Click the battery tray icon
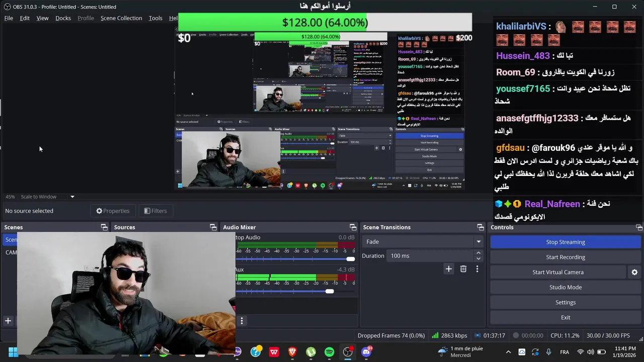 tap(601, 352)
